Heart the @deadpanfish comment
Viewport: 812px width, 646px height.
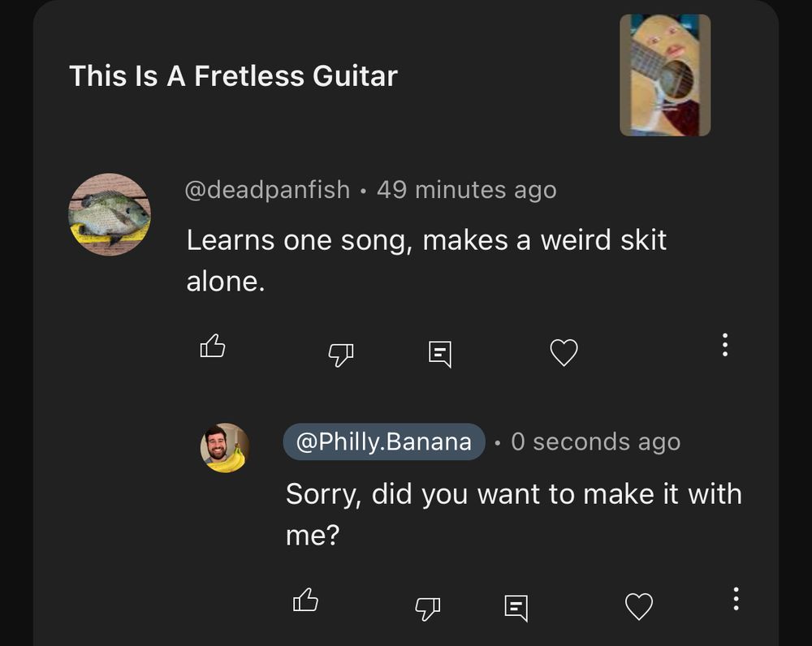[x=564, y=352]
